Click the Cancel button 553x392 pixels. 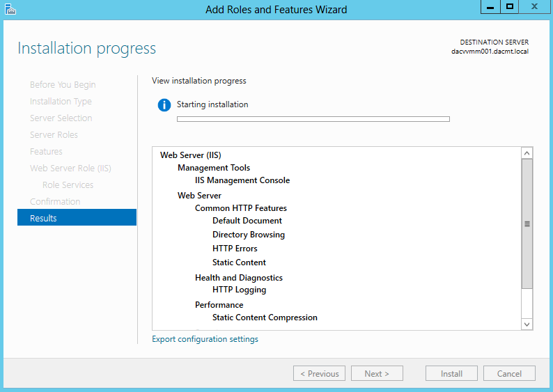(509, 373)
